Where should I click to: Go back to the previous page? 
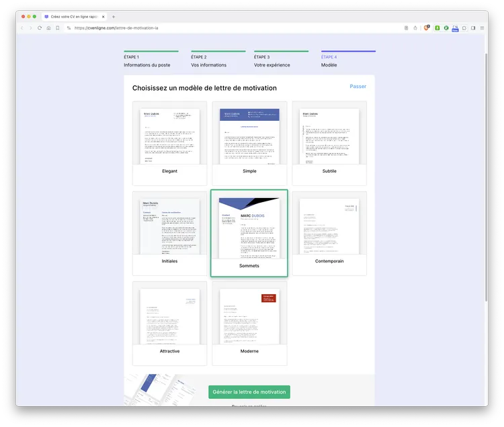(x=22, y=28)
